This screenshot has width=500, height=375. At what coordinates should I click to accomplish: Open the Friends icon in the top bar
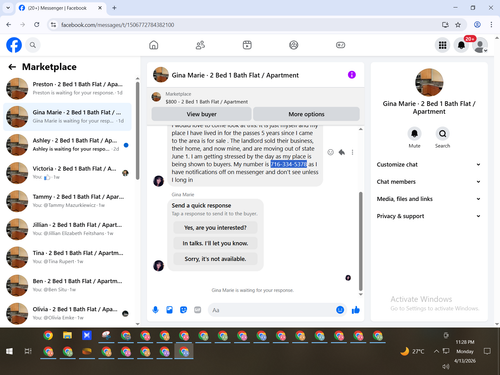[200, 45]
